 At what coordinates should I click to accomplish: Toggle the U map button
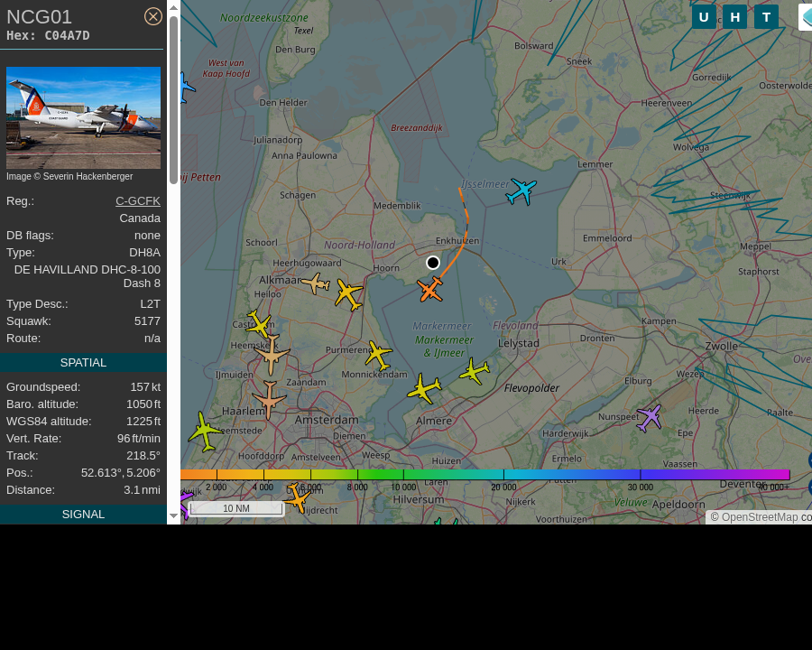[704, 17]
